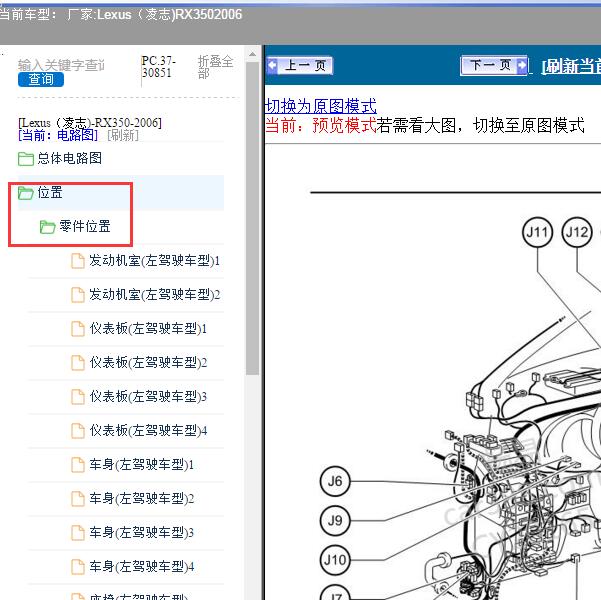Open 车身(左驾驶车型)4
Image resolution: width=601 pixels, height=600 pixels.
coord(141,566)
